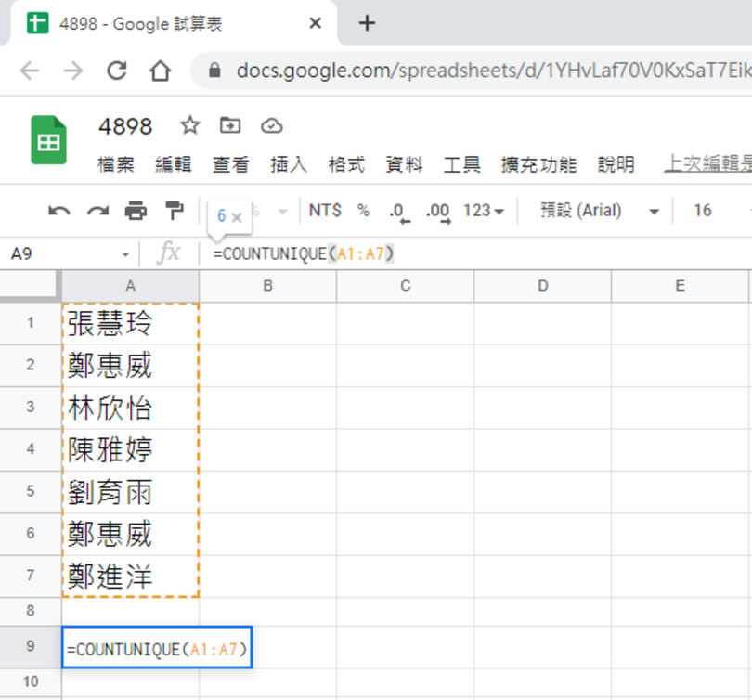
Task: Check the cloud save status icon
Action: 271,126
